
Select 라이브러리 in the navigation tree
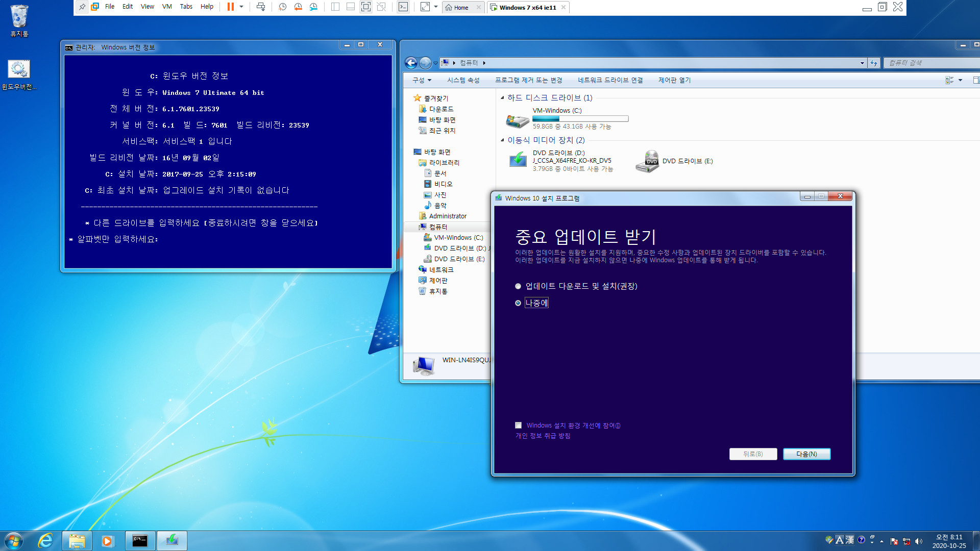point(439,163)
